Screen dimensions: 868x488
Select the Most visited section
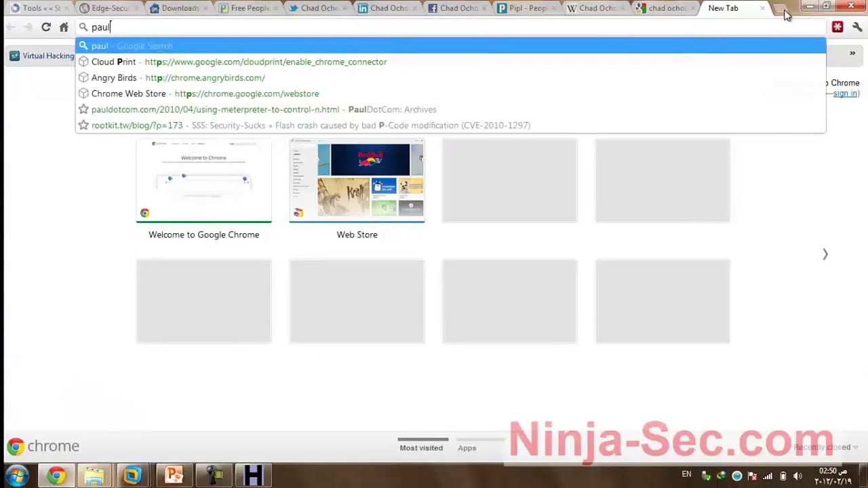(421, 447)
